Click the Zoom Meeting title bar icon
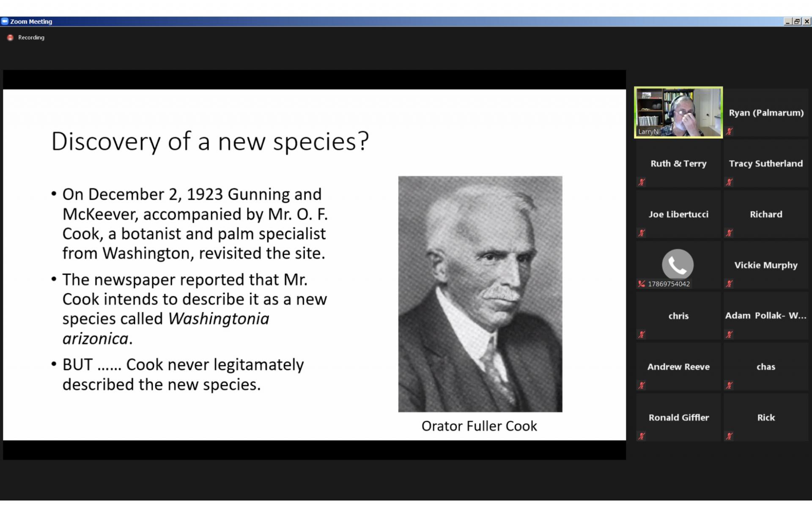 (5, 21)
